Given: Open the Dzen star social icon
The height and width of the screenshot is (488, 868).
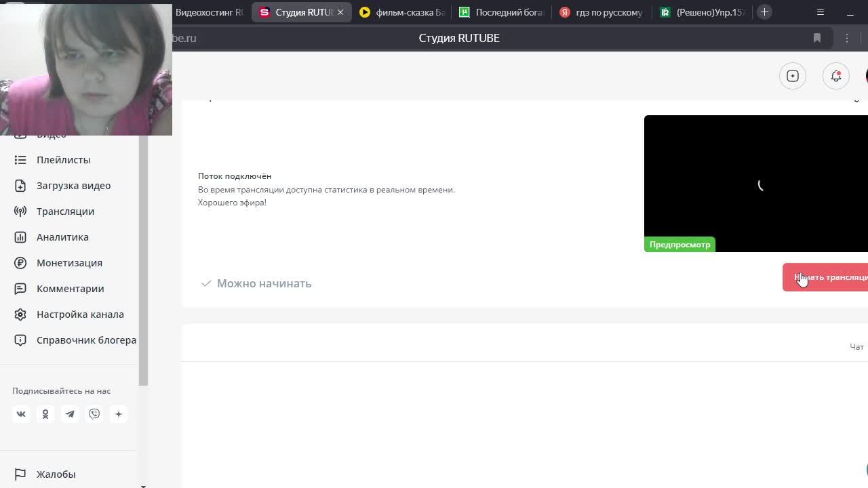Looking at the screenshot, I should coord(119,414).
